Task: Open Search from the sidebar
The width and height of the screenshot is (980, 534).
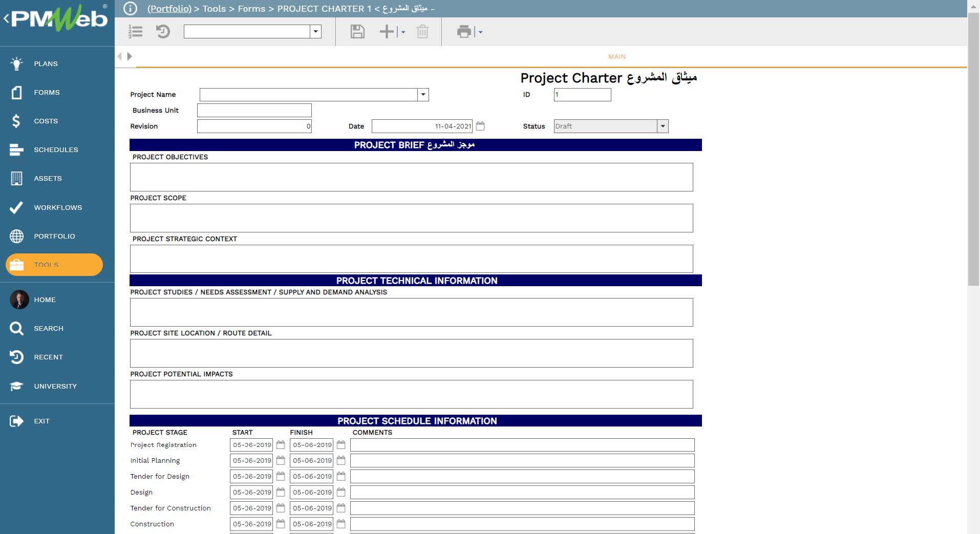Action: click(49, 328)
